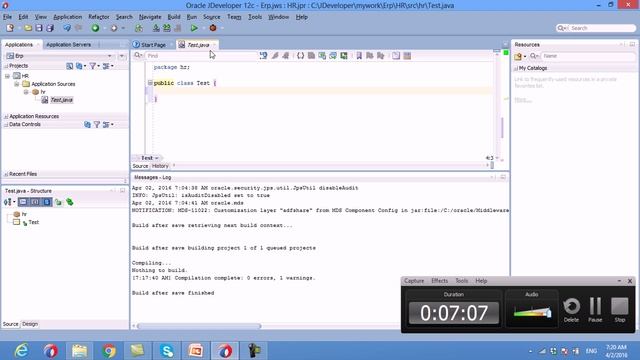Click the second green icon in Structure toolbar
This screenshot has width=640, height=360.
pos(70,202)
